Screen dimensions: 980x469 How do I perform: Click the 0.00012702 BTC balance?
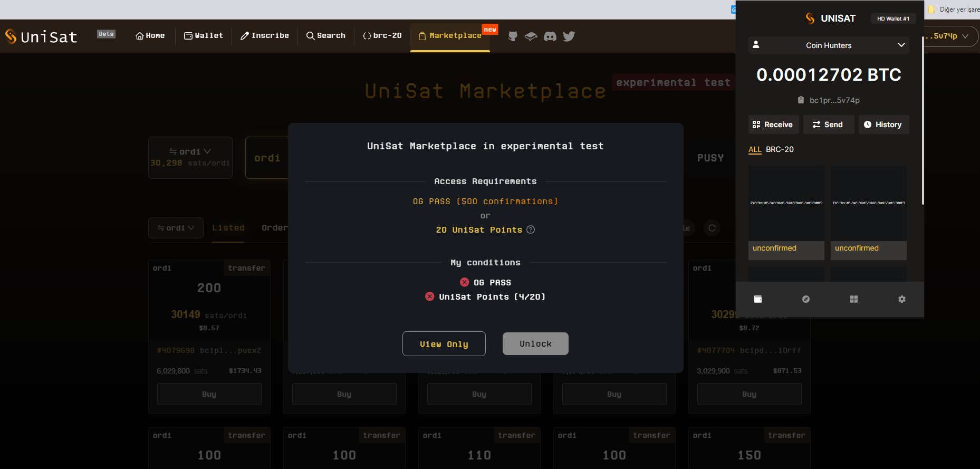coord(829,74)
